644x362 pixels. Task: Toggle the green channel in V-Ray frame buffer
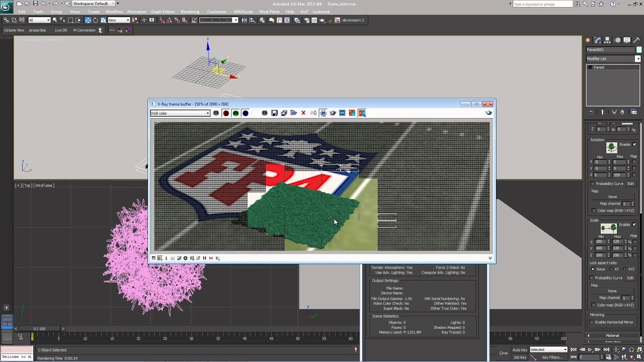(235, 113)
